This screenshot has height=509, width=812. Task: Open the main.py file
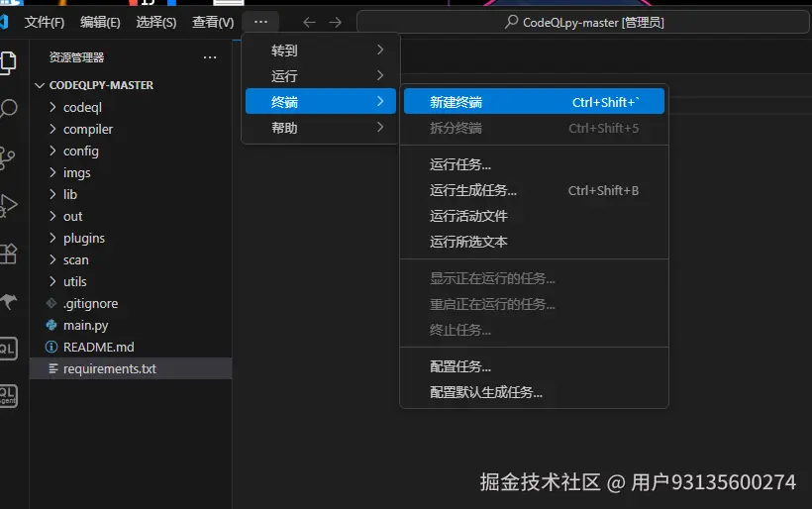pos(131,325)
